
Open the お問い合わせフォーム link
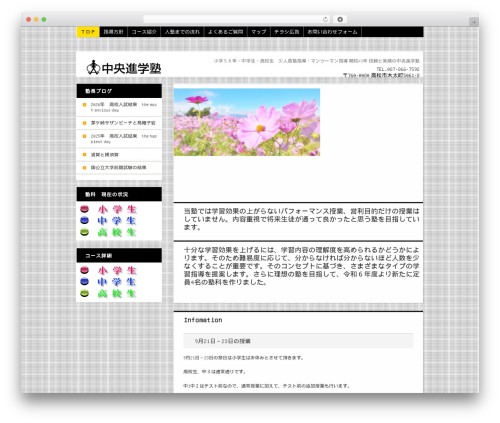pos(332,32)
